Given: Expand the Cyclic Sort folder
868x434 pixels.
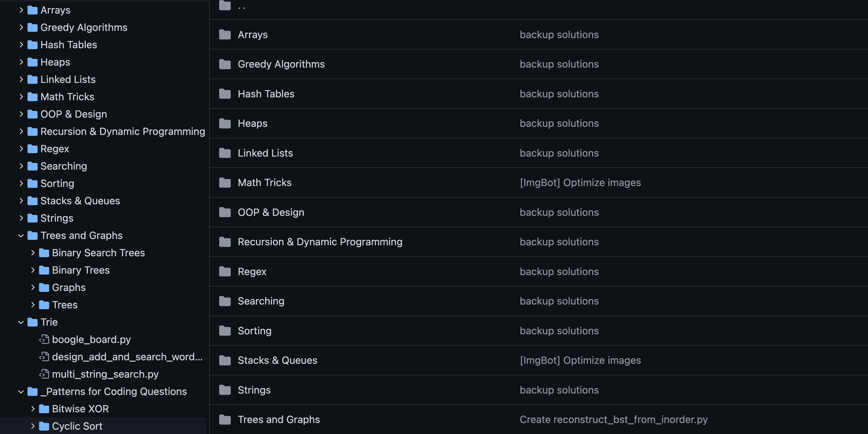Looking at the screenshot, I should 33,426.
